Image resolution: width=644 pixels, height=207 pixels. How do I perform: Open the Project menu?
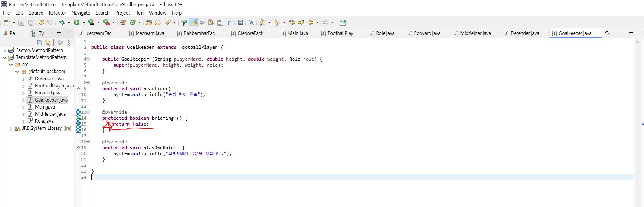coord(122,13)
